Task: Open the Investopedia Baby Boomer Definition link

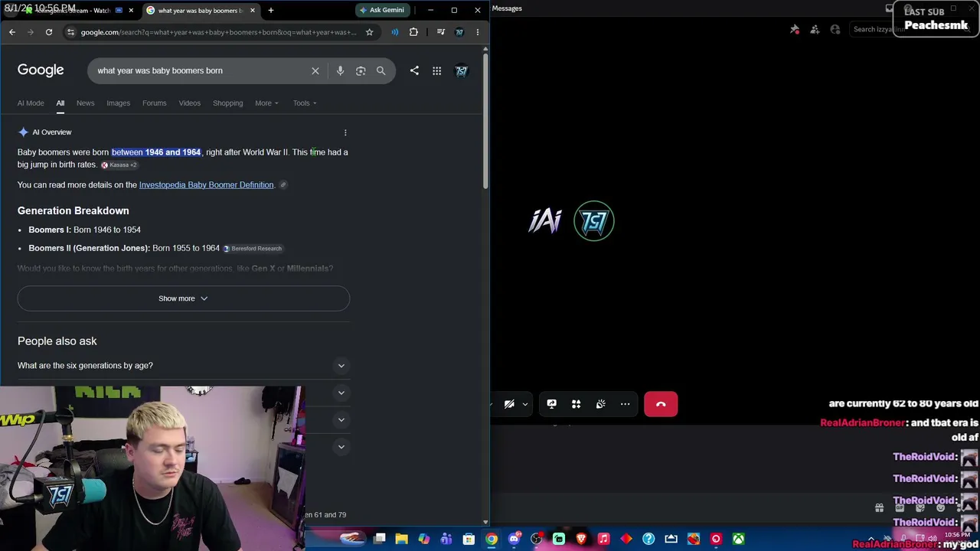Action: [206, 185]
